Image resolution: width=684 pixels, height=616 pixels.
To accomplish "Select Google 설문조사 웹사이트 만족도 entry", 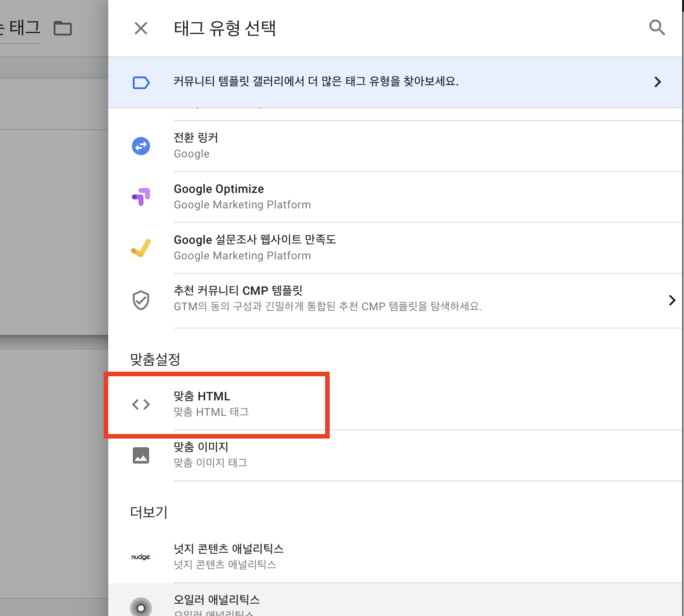I will click(x=255, y=247).
